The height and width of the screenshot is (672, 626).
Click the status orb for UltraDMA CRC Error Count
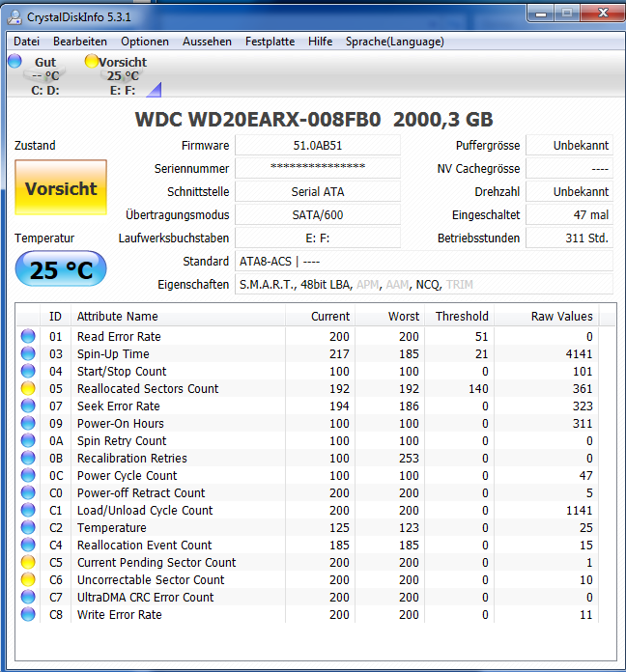click(x=28, y=597)
